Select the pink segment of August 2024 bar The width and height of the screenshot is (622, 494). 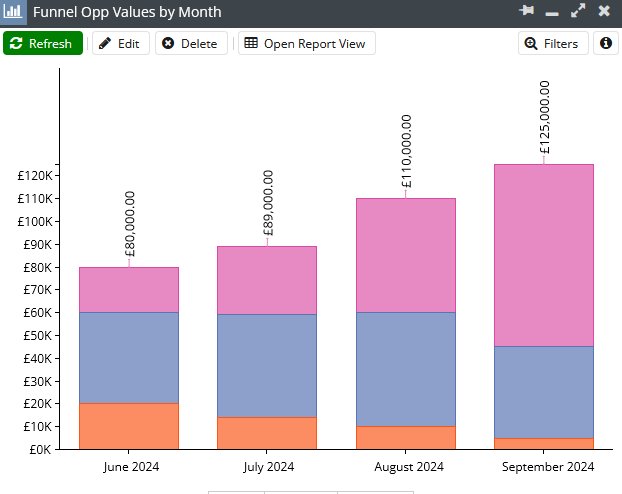(x=406, y=256)
